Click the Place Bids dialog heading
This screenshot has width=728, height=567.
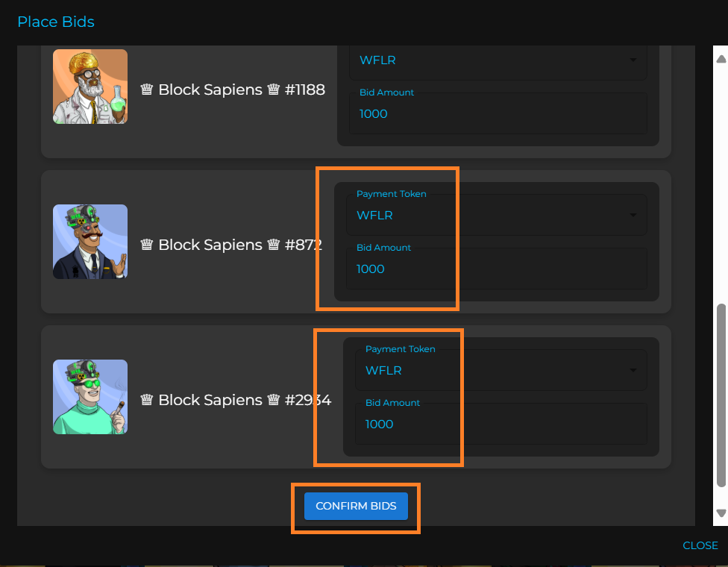56,22
